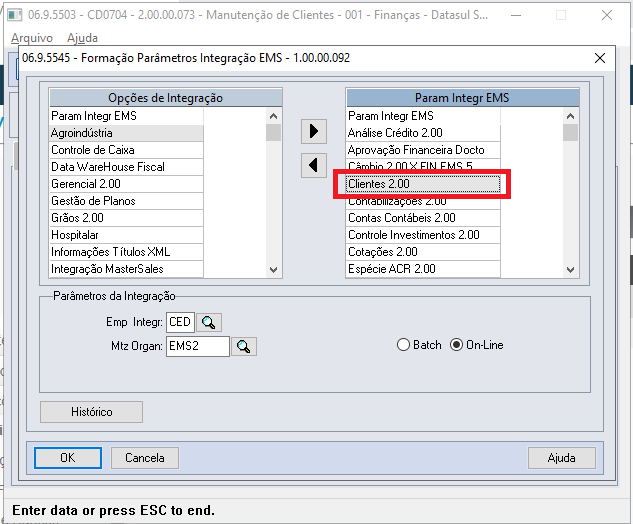The width and height of the screenshot is (633, 524).
Task: Open the Emp Integr search magnifier
Action: (x=209, y=322)
